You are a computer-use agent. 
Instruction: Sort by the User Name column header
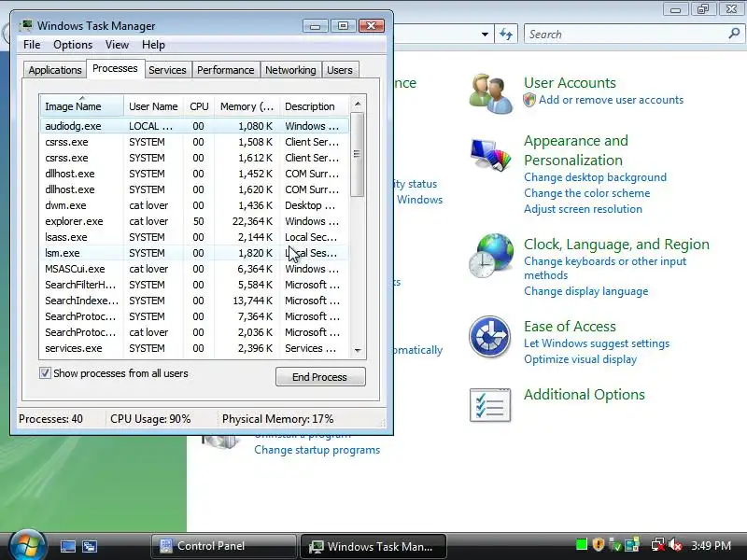153,106
